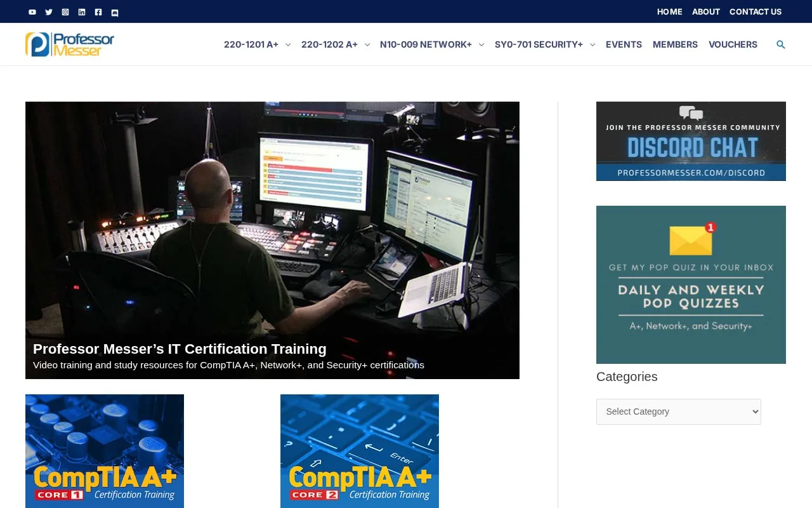Click the Home link
The width and height of the screenshot is (812, 508).
670,11
